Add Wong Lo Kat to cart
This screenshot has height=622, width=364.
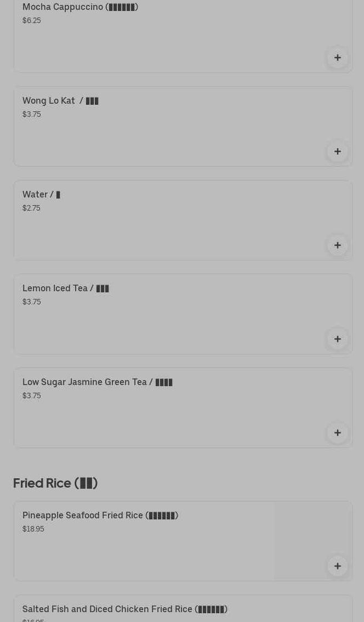click(x=338, y=151)
